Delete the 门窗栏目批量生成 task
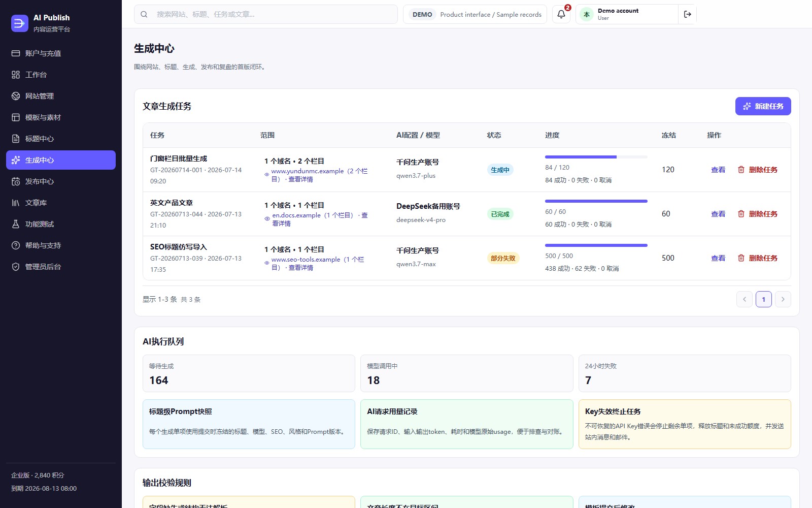Screen dimensions: 812x508 (758, 170)
